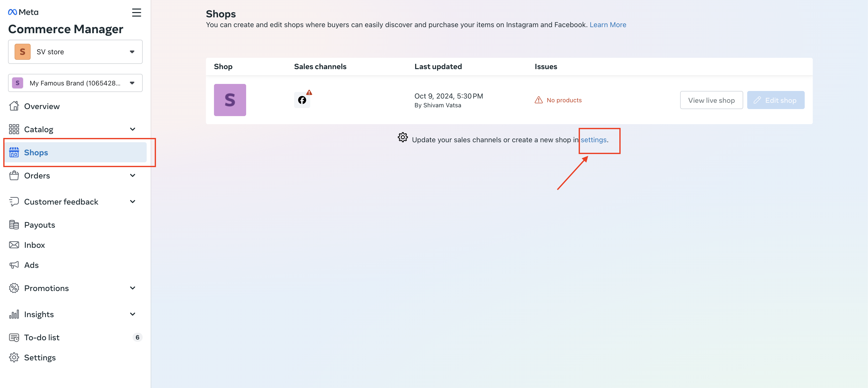
Task: Click the purple S shop thumbnail
Action: (x=230, y=100)
